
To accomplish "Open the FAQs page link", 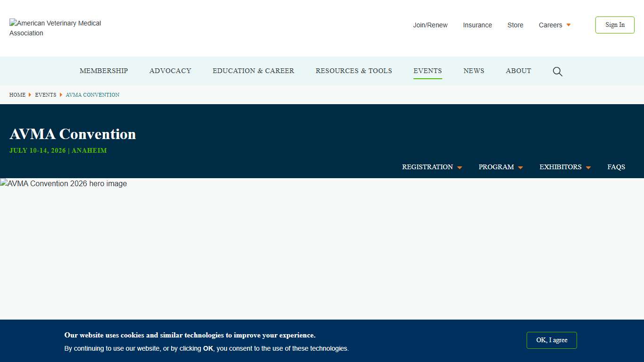I will pyautogui.click(x=616, y=167).
